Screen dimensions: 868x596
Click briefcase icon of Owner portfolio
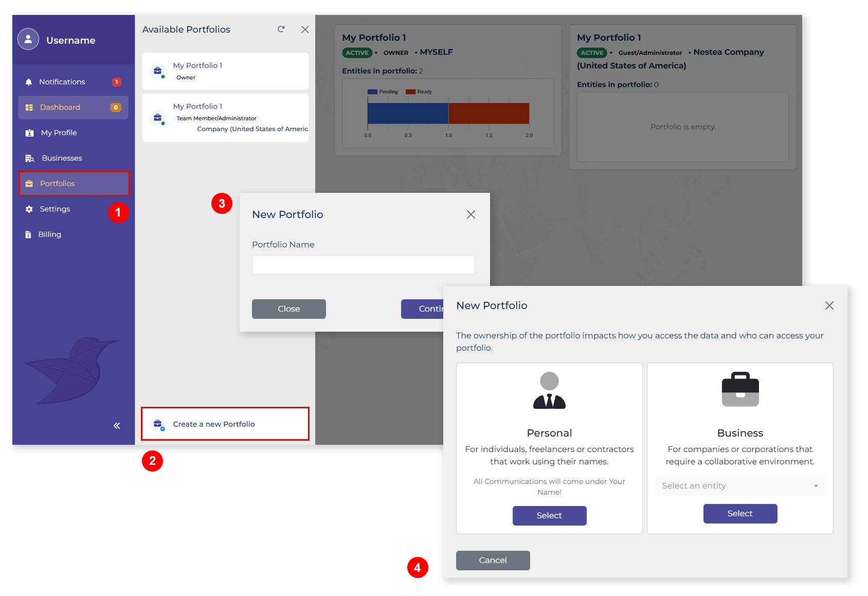click(x=158, y=71)
